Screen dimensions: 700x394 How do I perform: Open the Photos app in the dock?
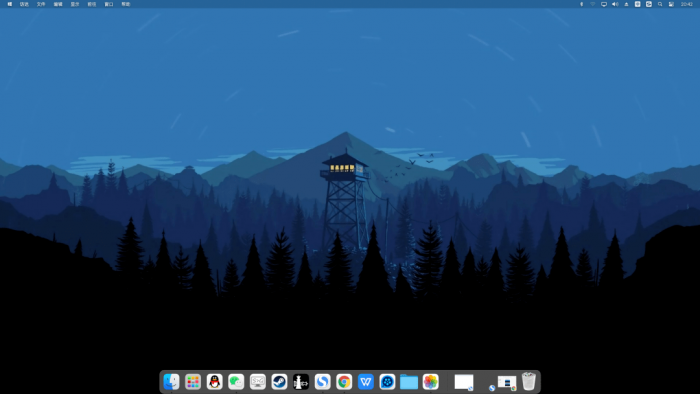coord(430,382)
